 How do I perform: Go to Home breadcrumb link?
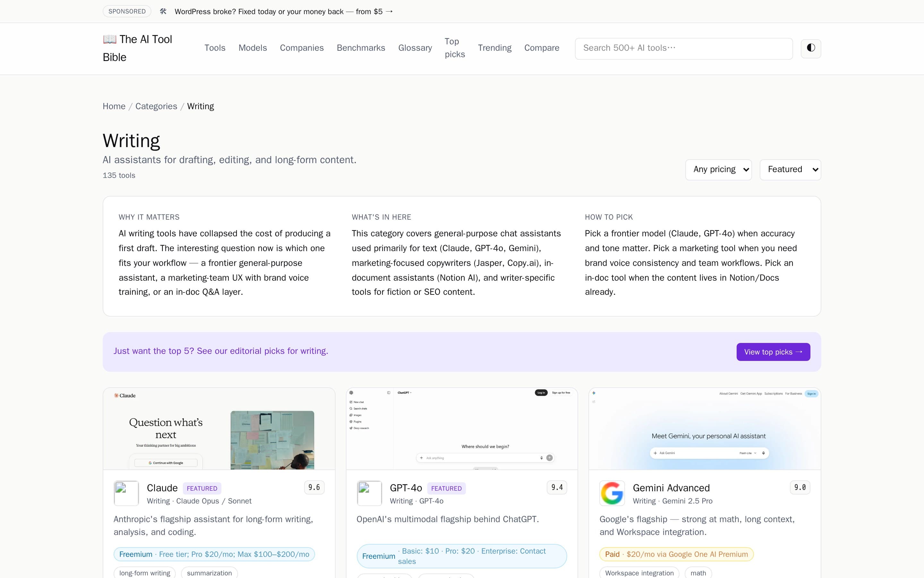coord(114,106)
